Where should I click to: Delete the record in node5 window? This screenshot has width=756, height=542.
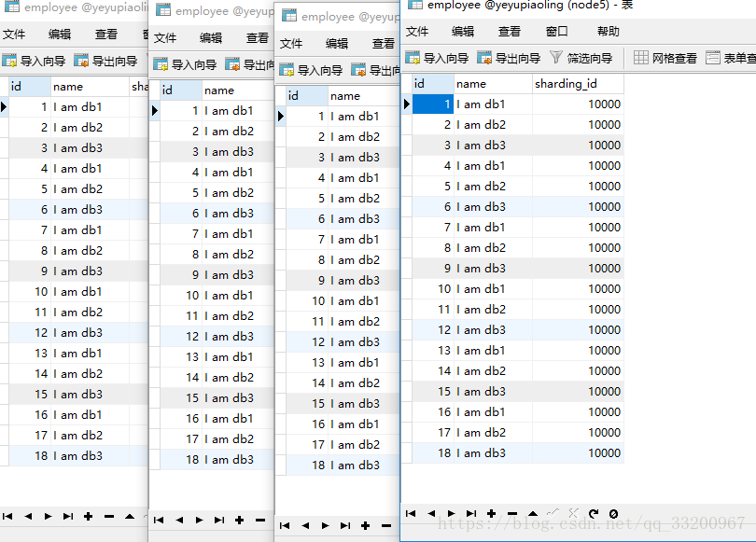pos(511,513)
